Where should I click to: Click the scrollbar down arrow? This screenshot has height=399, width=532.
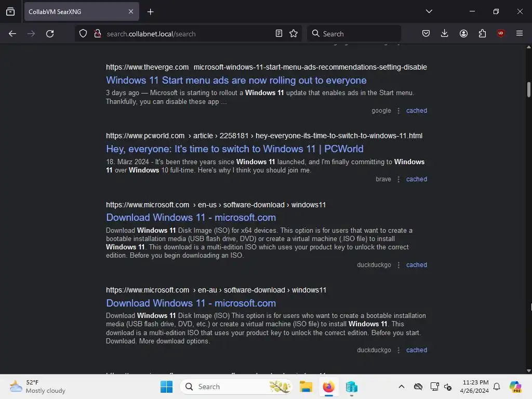tap(528, 371)
